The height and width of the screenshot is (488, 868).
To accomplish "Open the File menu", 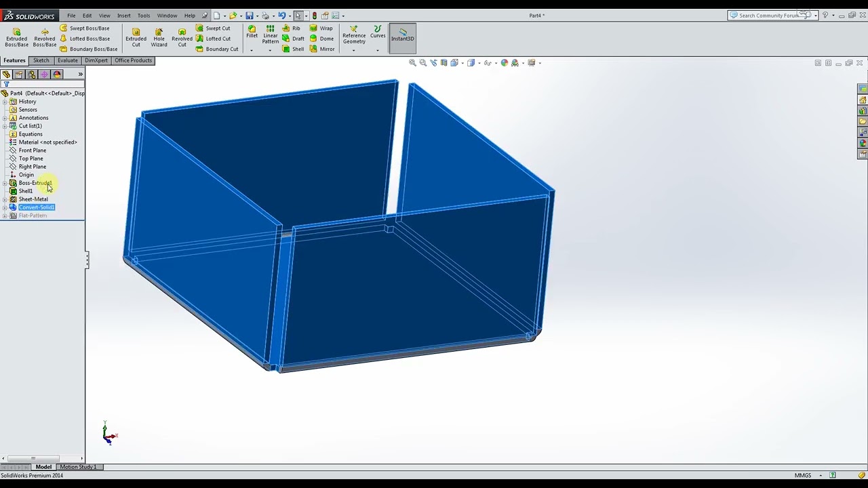I will (x=71, y=16).
